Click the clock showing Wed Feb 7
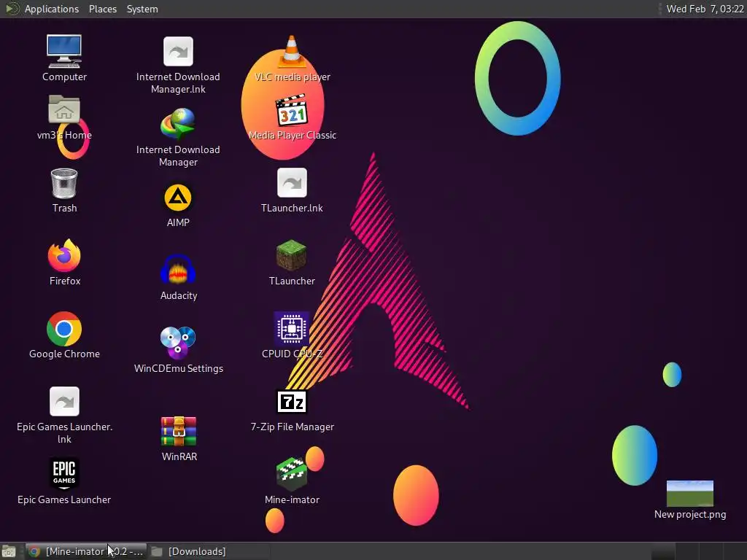This screenshot has height=560, width=747. click(705, 9)
